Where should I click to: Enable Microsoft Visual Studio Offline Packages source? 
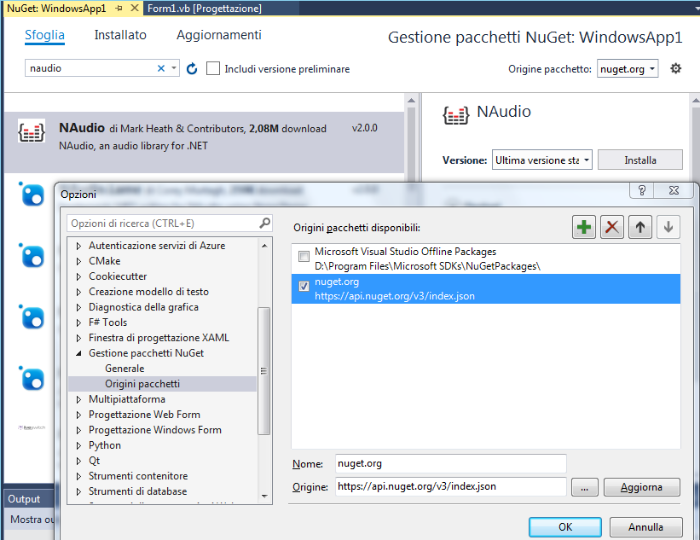pyautogui.click(x=304, y=256)
